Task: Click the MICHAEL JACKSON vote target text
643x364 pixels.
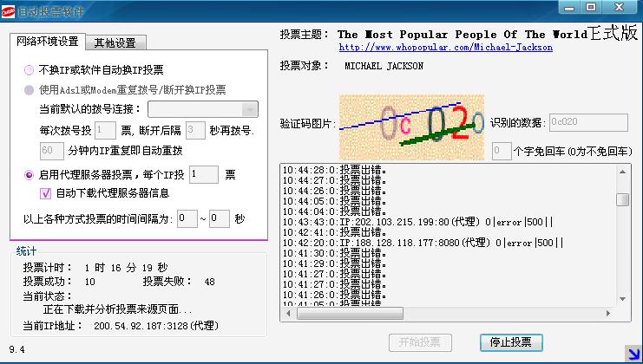Action: [384, 66]
